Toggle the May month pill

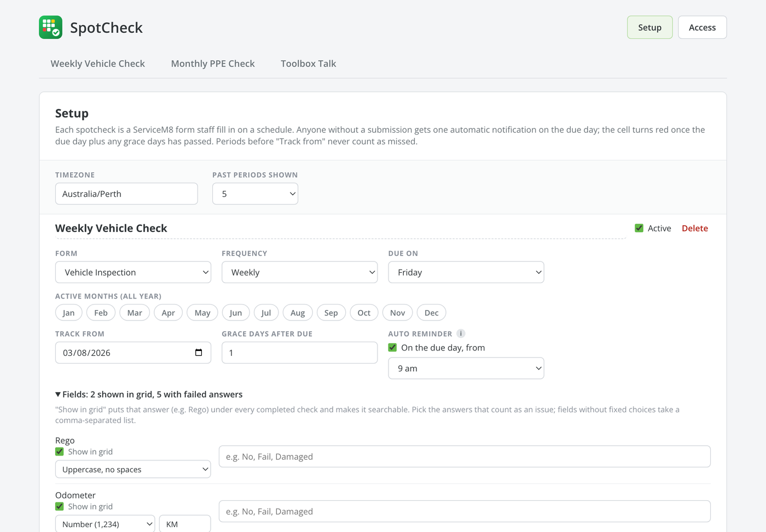pos(202,313)
